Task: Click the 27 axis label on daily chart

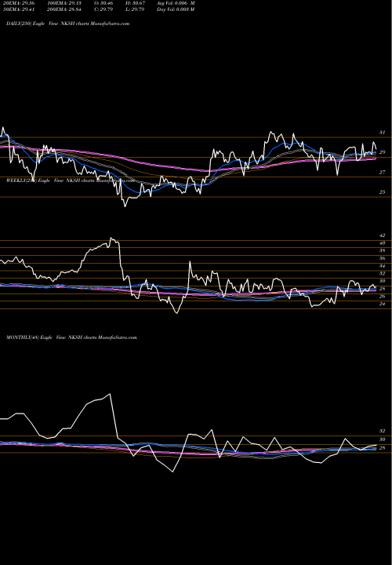Action: click(x=383, y=173)
